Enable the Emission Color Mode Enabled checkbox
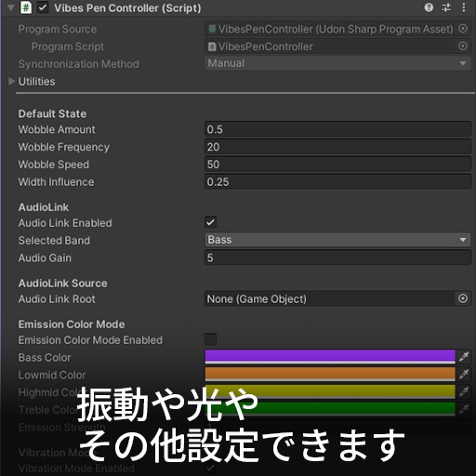 point(210,339)
